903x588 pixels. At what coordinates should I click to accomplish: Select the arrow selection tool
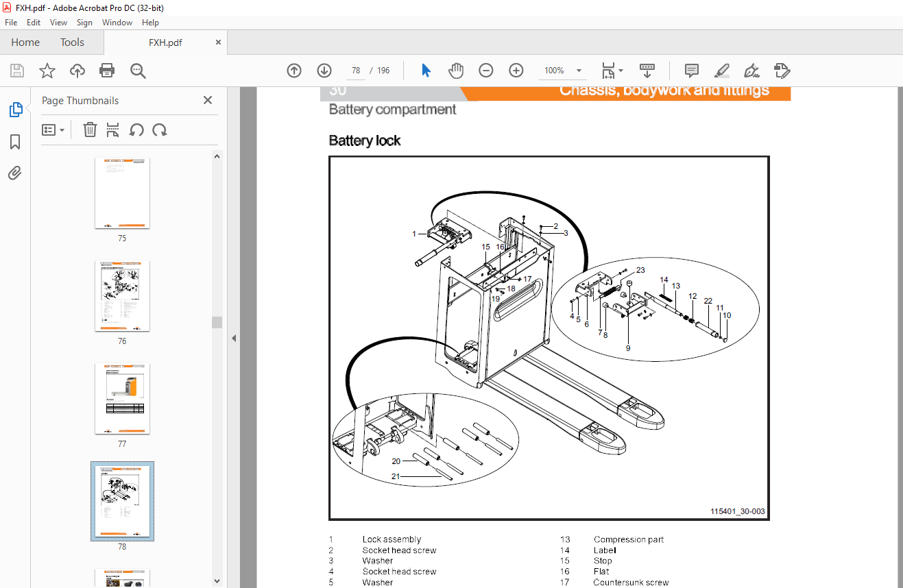point(426,71)
